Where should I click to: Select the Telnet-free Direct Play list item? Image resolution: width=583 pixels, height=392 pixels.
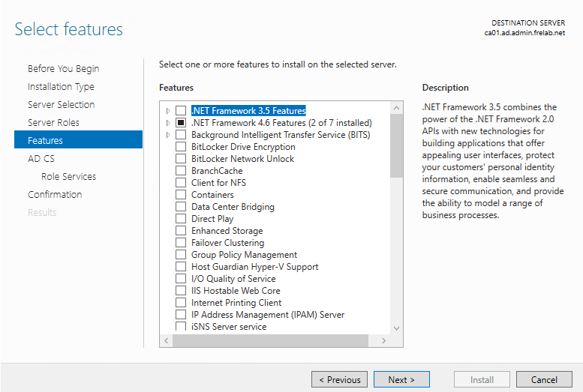pos(212,219)
